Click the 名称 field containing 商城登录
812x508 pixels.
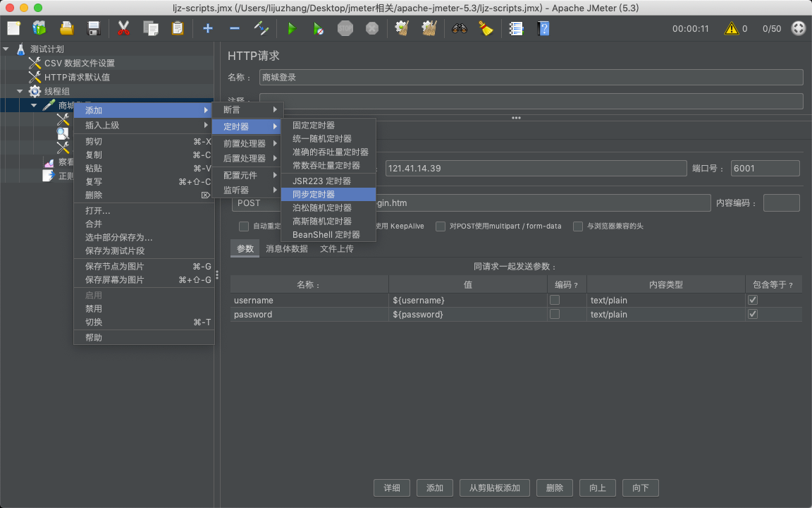(x=531, y=78)
